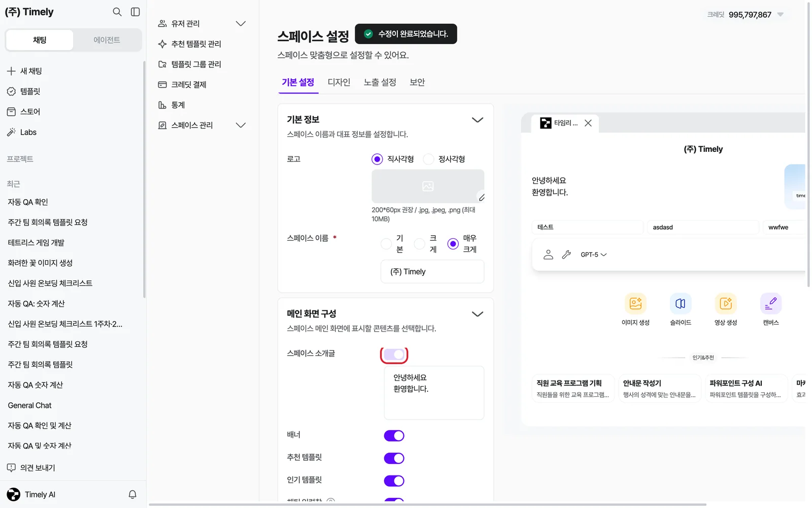Select 매우 크게 name size radio
812x508 pixels.
453,244
